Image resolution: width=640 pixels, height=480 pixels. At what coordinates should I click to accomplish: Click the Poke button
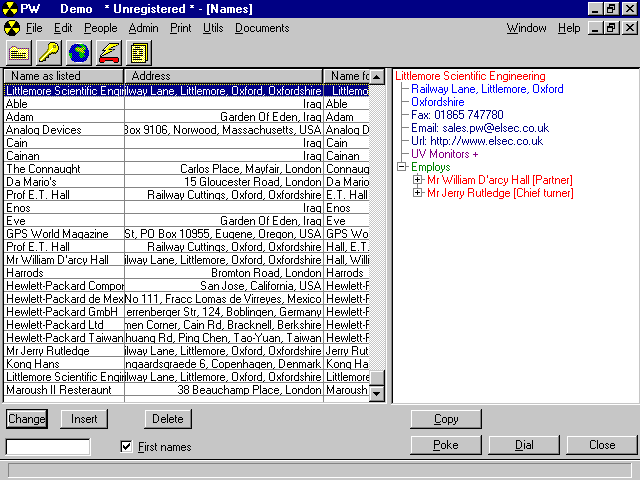(x=445, y=445)
